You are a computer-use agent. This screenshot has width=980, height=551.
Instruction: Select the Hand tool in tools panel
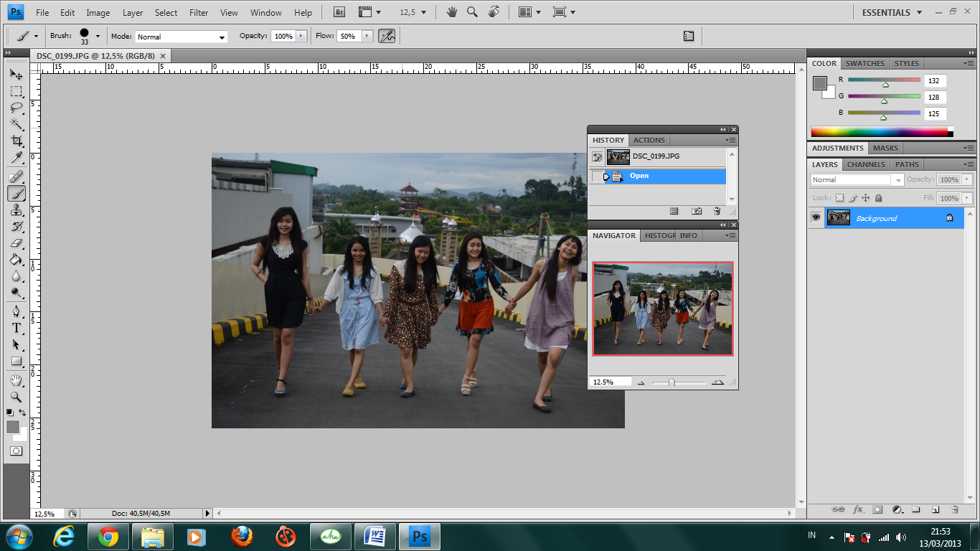[x=16, y=380]
